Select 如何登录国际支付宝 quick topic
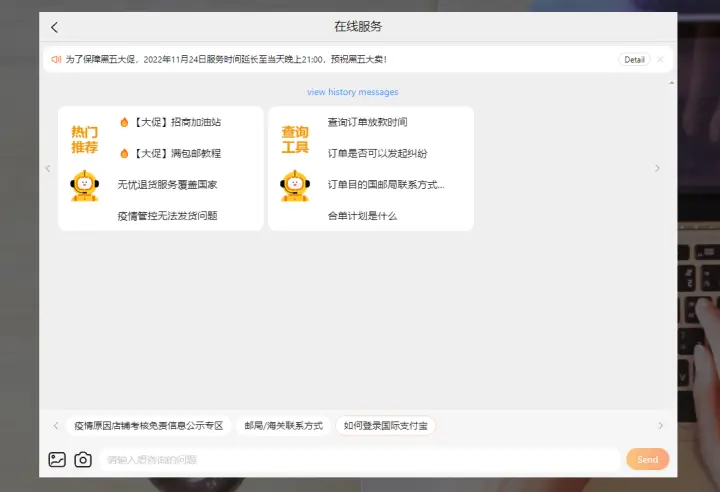Image resolution: width=720 pixels, height=492 pixels. [x=385, y=426]
